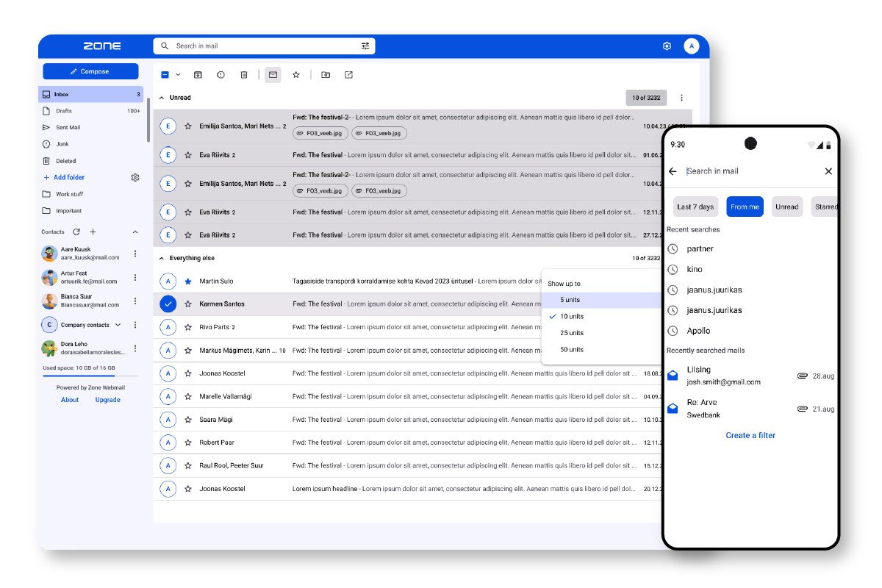
Task: Collapse the Unread section
Action: click(162, 98)
